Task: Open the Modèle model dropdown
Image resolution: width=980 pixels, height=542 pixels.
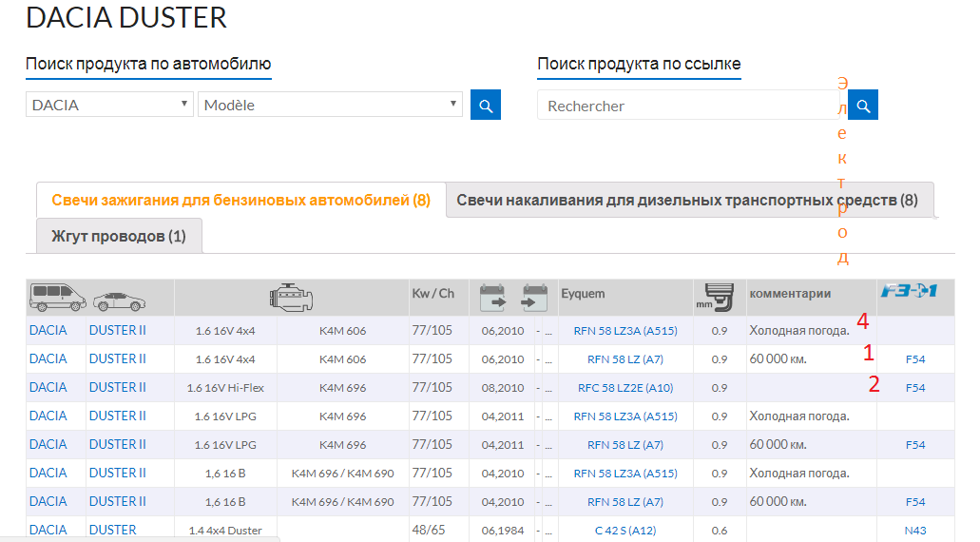Action: (x=330, y=105)
